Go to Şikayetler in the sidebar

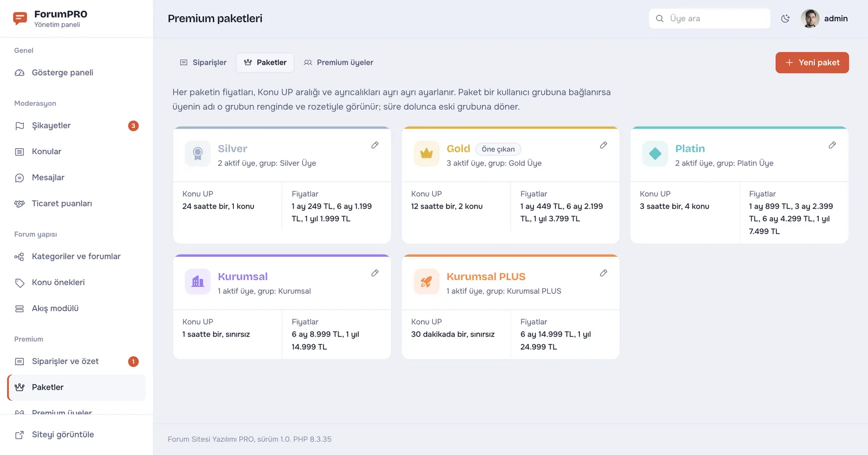pos(76,126)
